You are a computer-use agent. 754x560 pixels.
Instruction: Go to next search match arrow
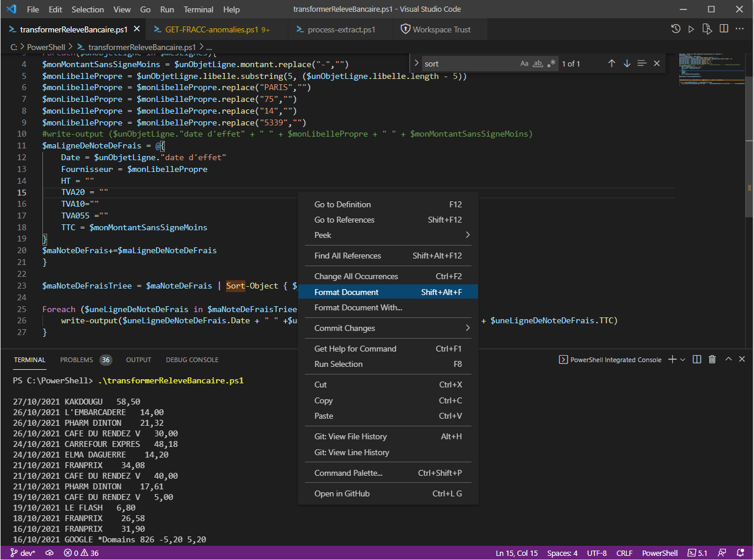(627, 64)
